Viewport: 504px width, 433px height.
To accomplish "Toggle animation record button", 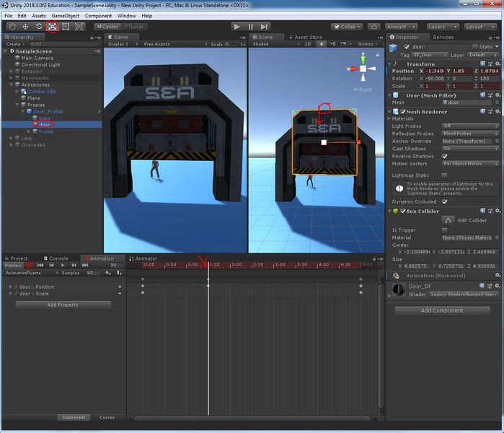I will point(29,266).
